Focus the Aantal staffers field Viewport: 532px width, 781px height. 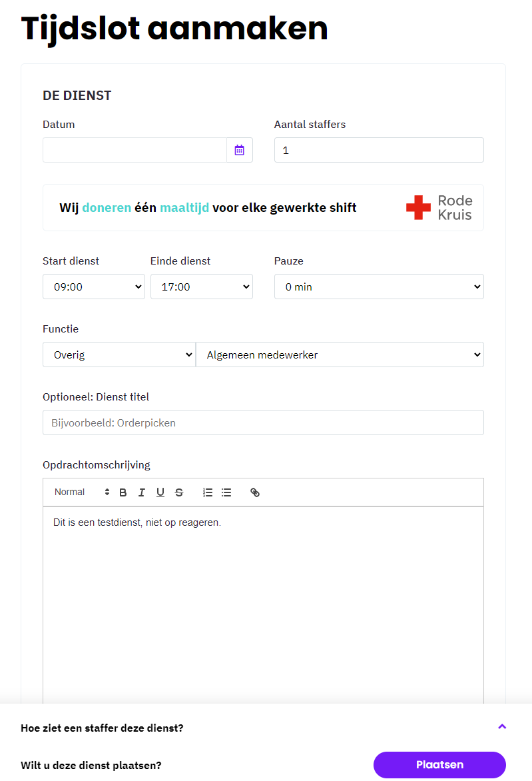pos(379,150)
